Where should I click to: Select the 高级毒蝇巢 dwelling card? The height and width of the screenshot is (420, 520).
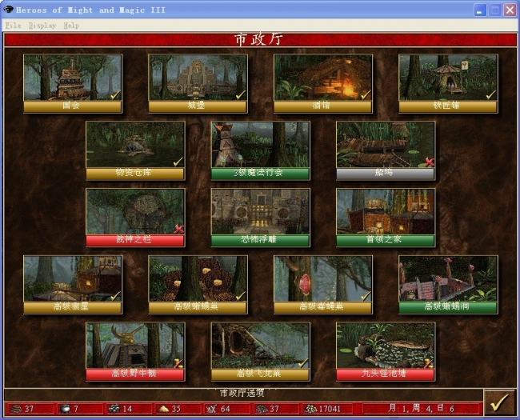click(323, 285)
